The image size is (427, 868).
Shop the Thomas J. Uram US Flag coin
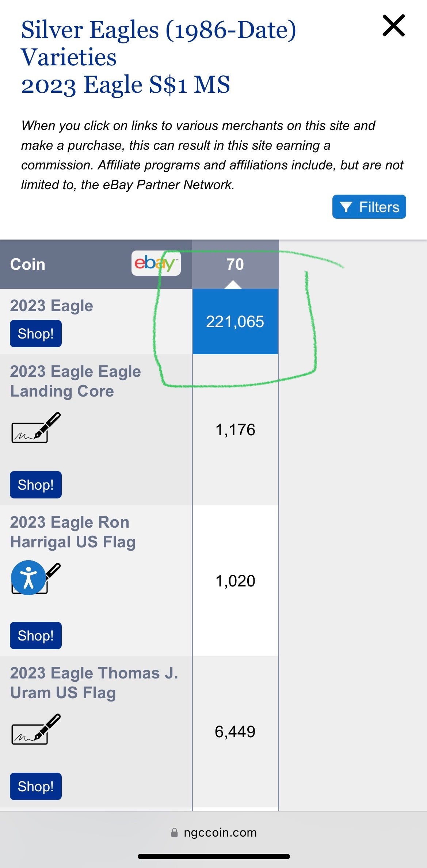[x=36, y=787]
